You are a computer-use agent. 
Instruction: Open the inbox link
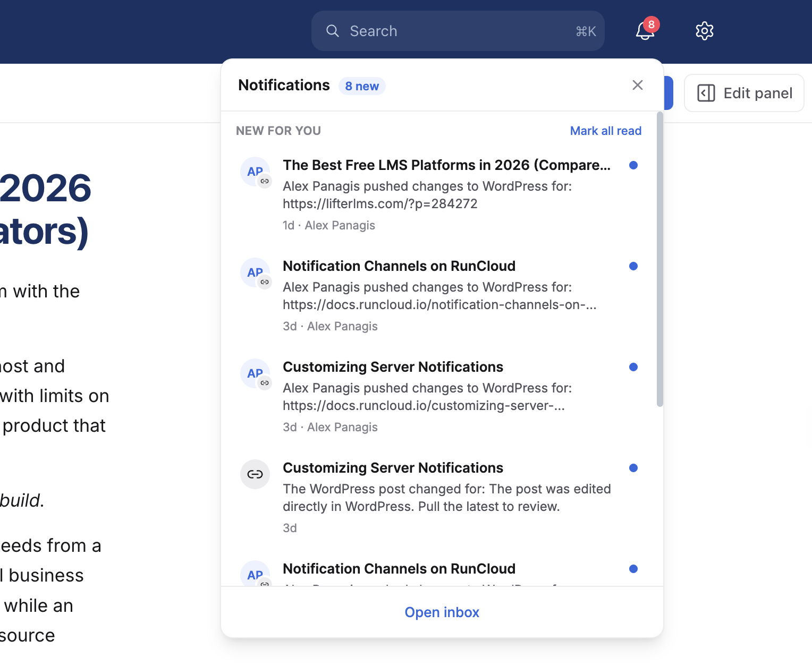click(442, 612)
